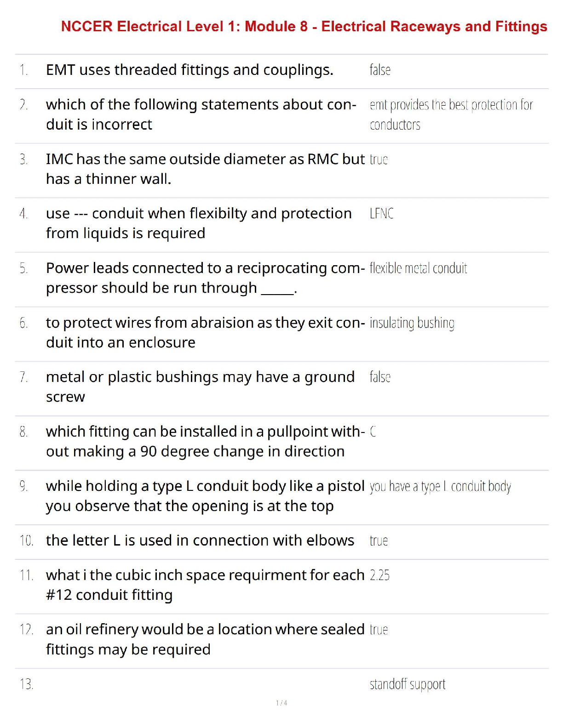Image resolution: width=563 pixels, height=728 pixels.
Task: Click question 12 about oil refinery sealed fittings
Action: point(205,639)
